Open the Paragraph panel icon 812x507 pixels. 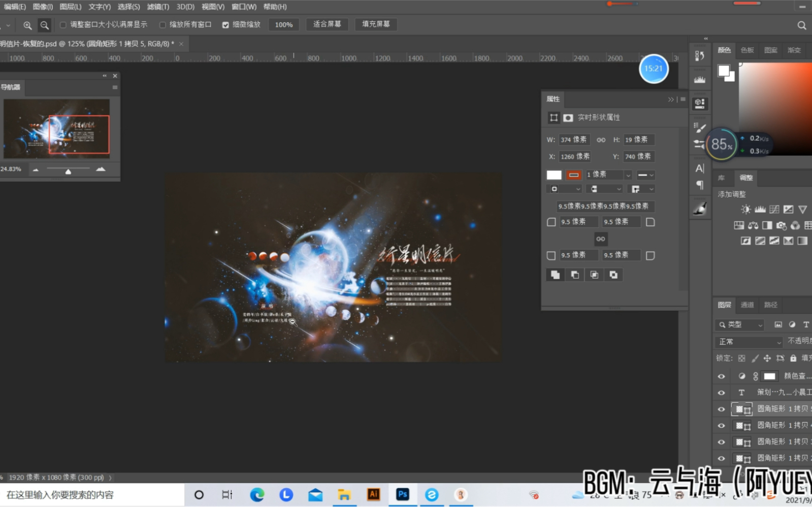click(700, 185)
